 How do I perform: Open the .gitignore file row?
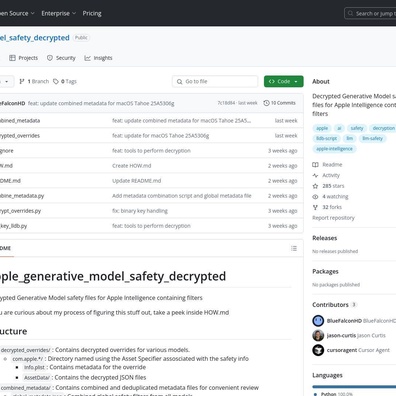[152, 151]
